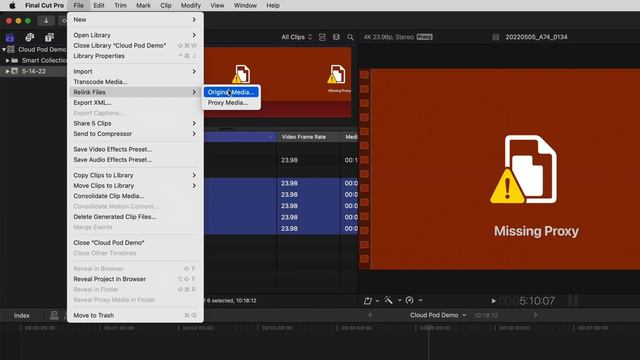Open the Mark menu
640x360 pixels.
pyautogui.click(x=143, y=5)
